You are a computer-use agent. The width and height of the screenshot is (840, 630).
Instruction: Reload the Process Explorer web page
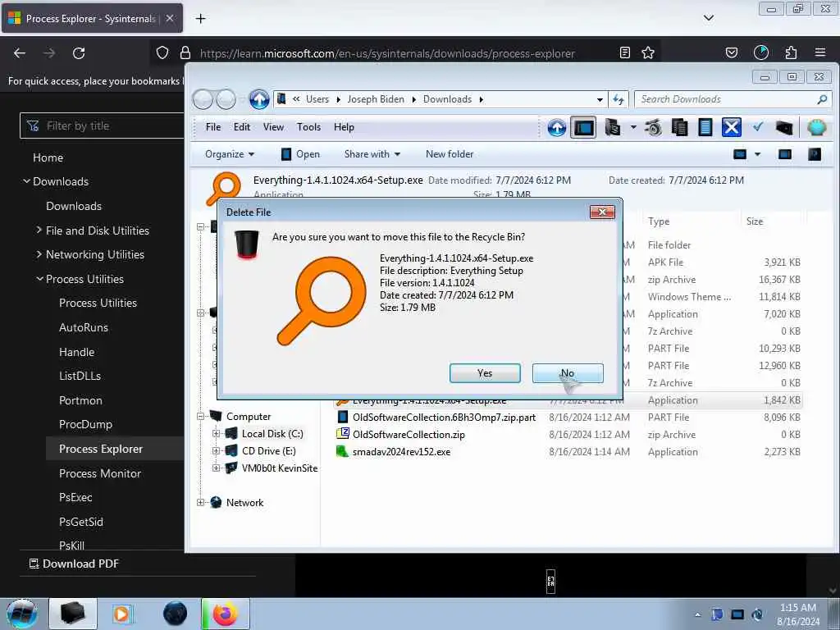[79, 53]
